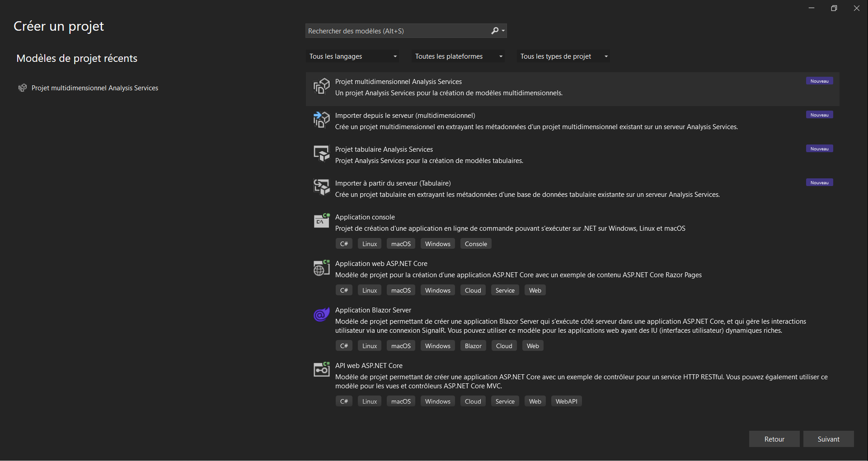Open the Toutes les plateformes dropdown
Image resolution: width=868 pixels, height=461 pixels.
coord(459,56)
